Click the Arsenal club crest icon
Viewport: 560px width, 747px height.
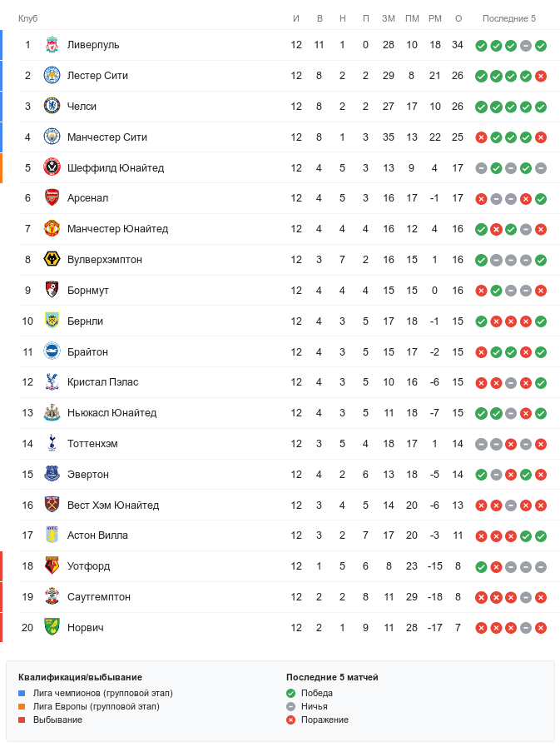52,198
